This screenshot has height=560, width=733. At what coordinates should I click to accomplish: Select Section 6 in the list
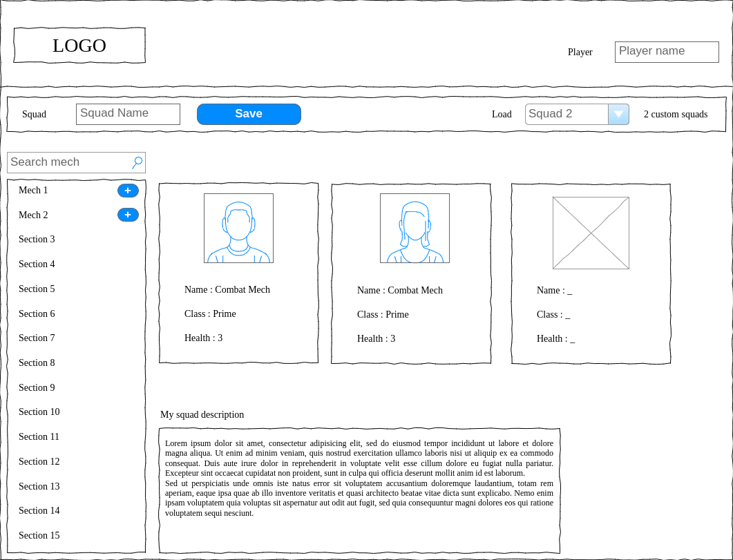click(x=37, y=313)
